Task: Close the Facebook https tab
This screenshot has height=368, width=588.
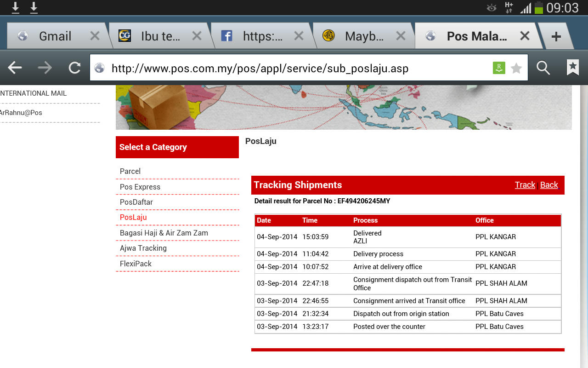Action: coord(299,36)
